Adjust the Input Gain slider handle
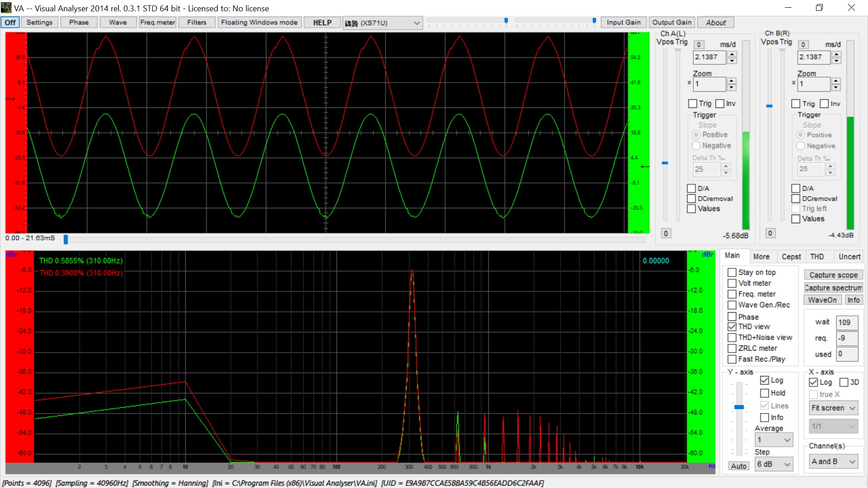The image size is (868, 488). [506, 20]
